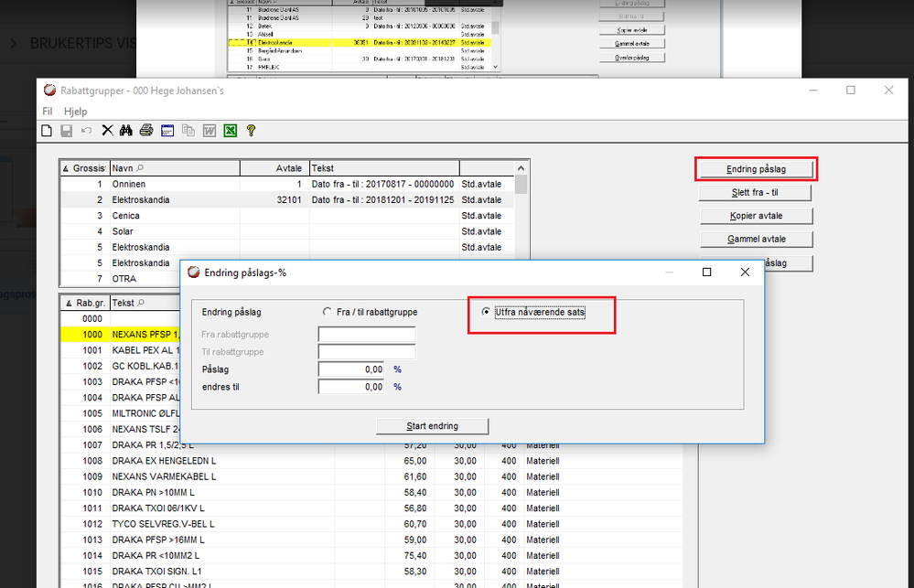Open the Hjelp menu

click(75, 112)
